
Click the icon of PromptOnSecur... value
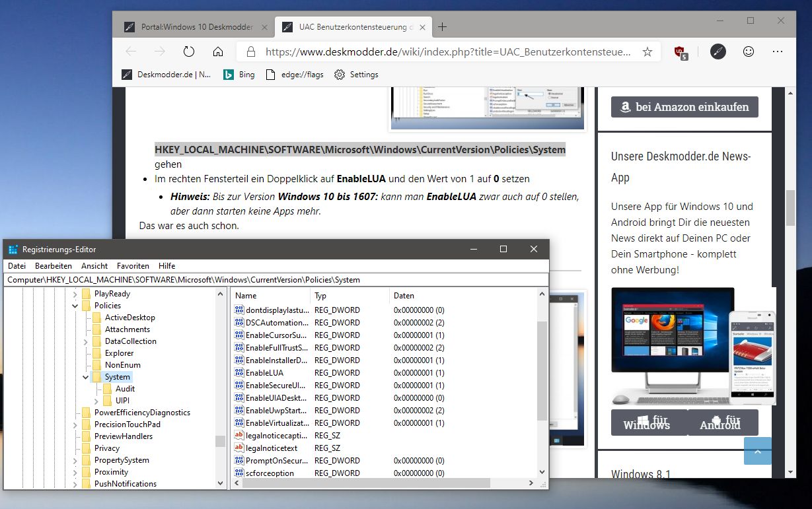tap(239, 461)
